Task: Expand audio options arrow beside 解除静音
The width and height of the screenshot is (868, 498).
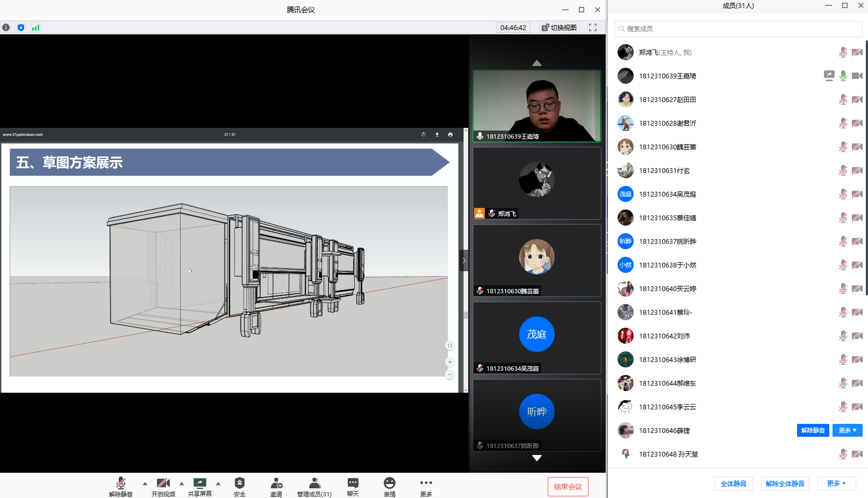Action: pyautogui.click(x=145, y=483)
